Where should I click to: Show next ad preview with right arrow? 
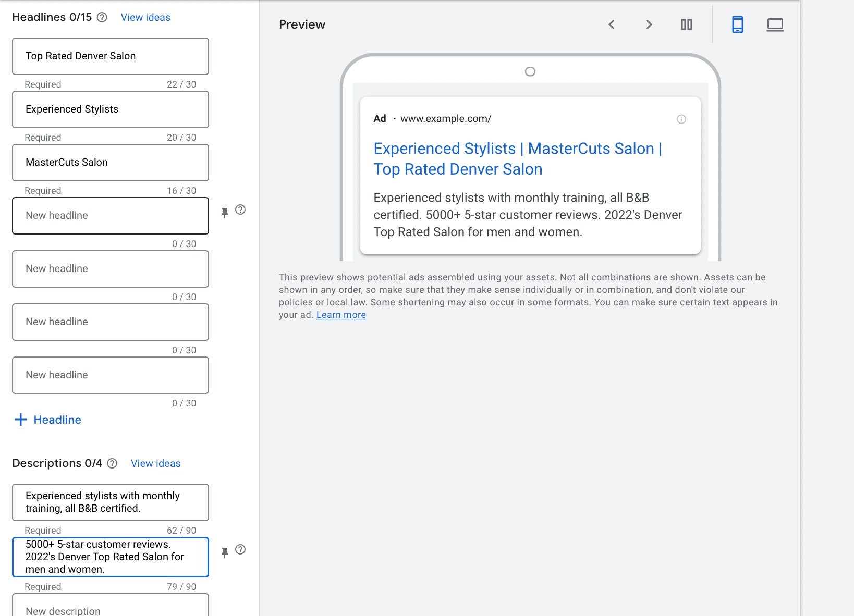tap(649, 24)
